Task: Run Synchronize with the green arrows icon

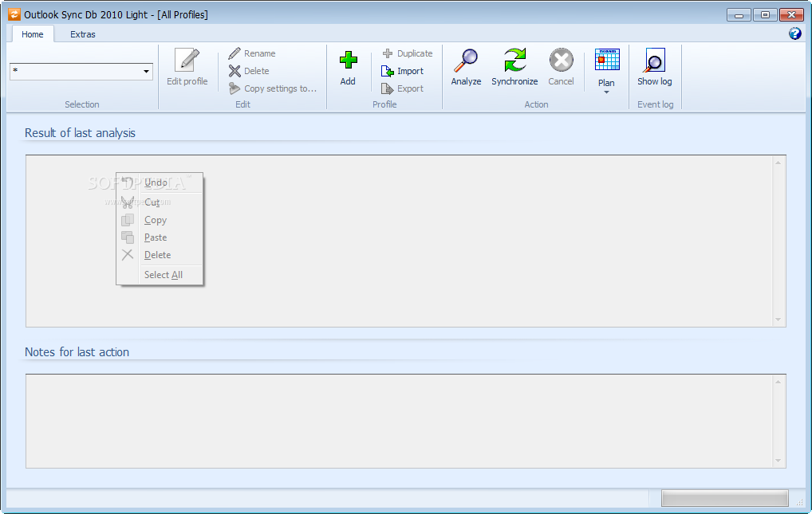Action: pyautogui.click(x=514, y=60)
